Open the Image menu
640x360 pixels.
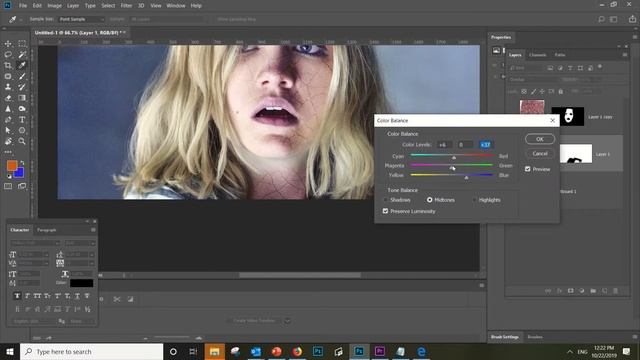coord(54,6)
